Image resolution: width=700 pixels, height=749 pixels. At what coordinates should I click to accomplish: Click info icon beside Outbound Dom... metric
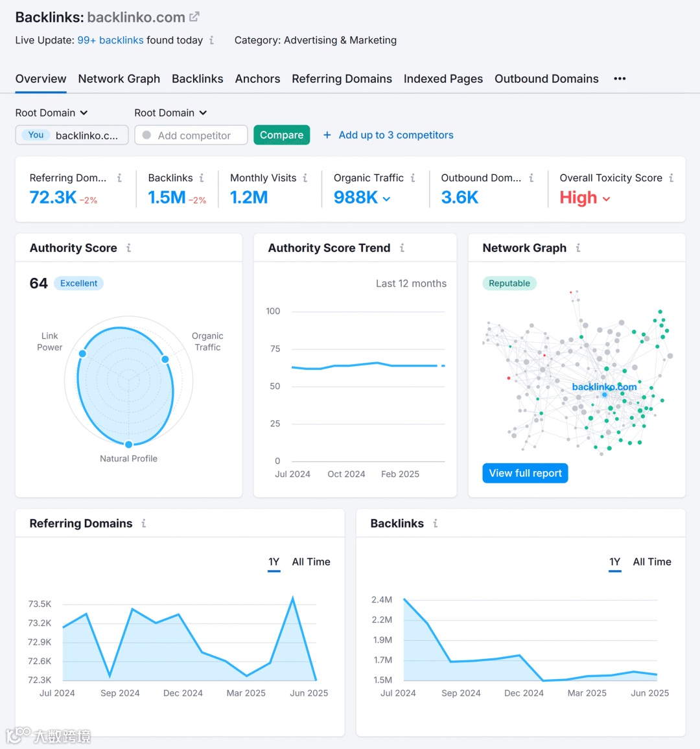tap(531, 178)
